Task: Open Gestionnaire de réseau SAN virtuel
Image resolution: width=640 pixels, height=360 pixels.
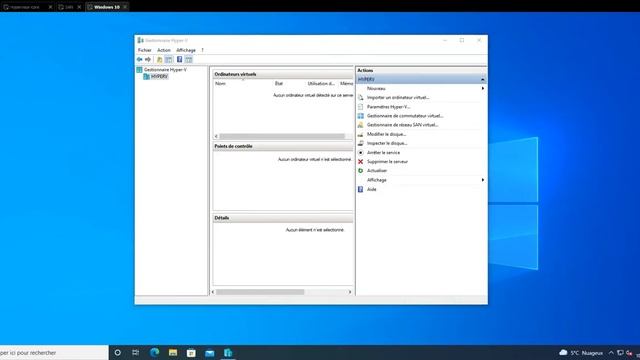Action: click(x=402, y=125)
